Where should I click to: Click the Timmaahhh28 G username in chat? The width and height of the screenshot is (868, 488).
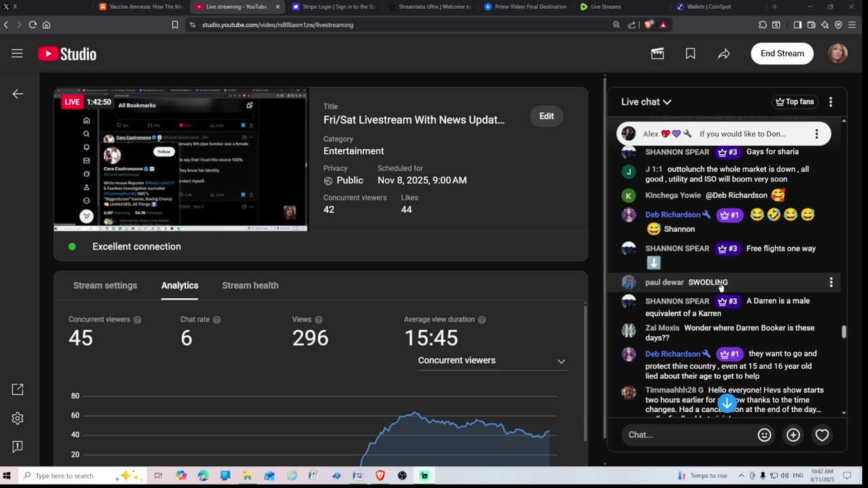click(675, 390)
